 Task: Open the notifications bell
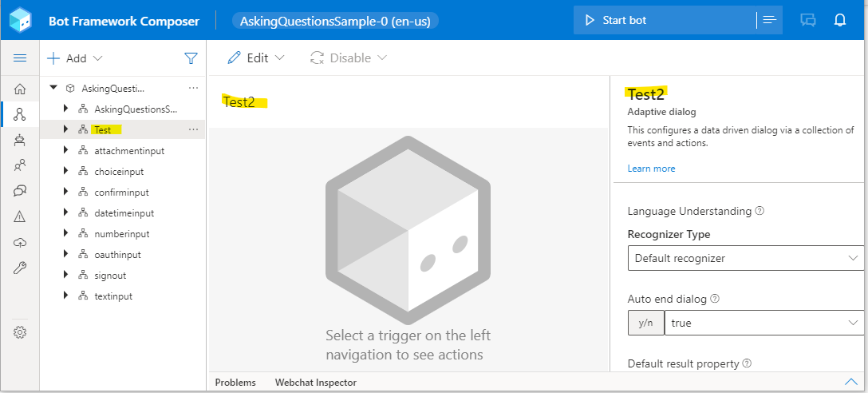pos(840,21)
